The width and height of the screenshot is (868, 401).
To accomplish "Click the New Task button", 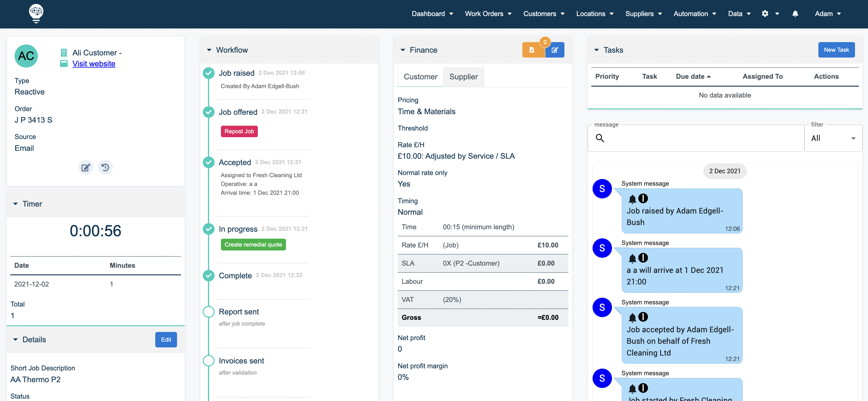I will [x=836, y=50].
